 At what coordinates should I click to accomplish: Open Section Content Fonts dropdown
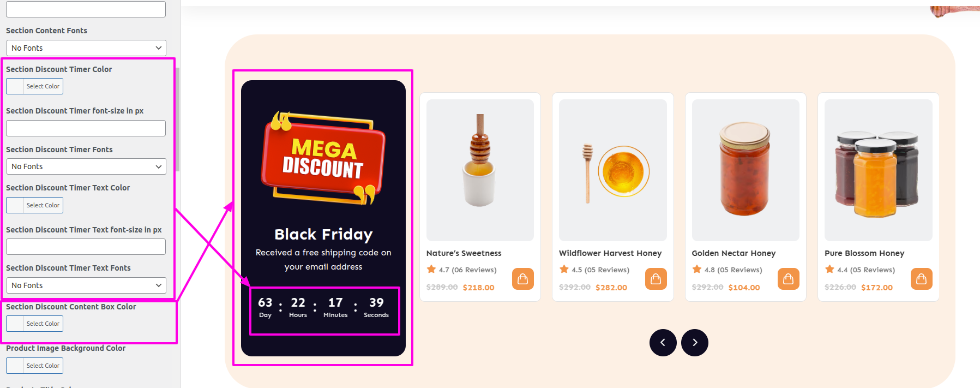point(86,48)
